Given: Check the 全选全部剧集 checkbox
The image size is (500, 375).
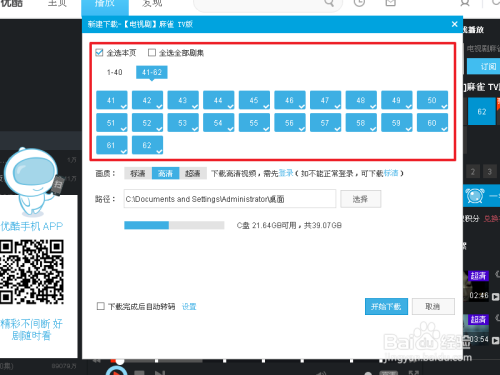Looking at the screenshot, I should click(152, 53).
